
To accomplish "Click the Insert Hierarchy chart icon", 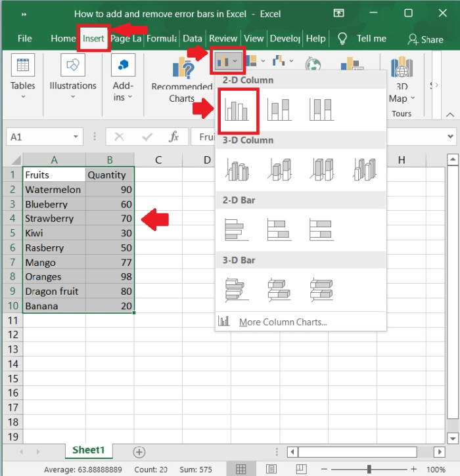I will tap(251, 60).
